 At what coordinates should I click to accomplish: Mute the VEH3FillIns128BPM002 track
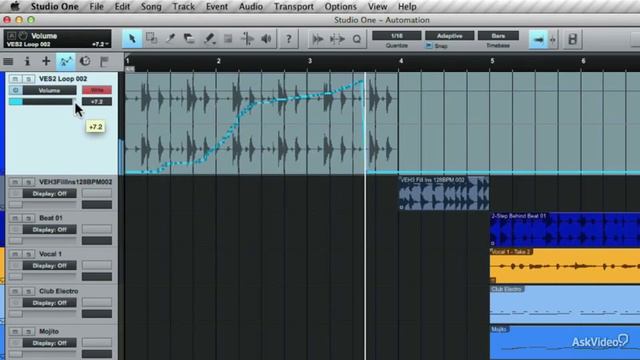15,182
